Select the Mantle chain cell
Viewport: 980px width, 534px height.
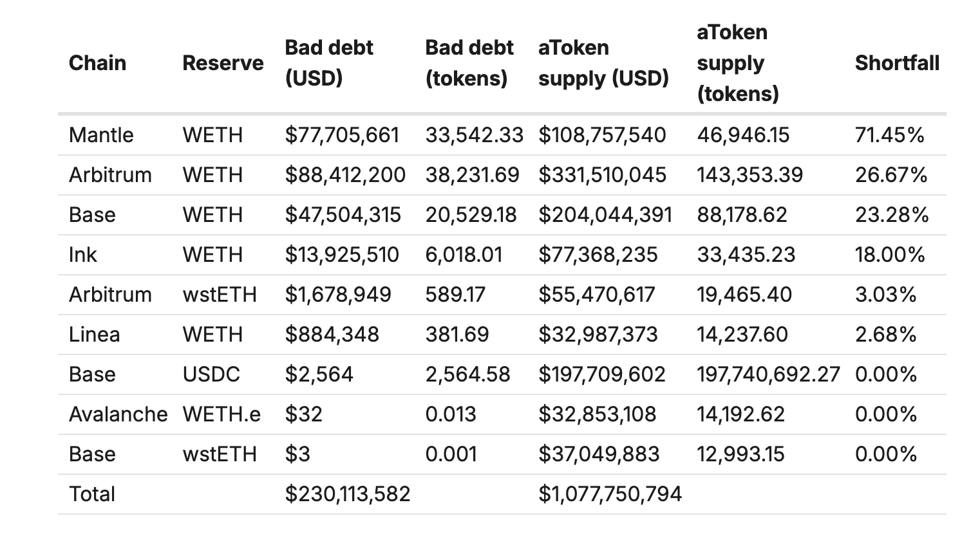[101, 135]
